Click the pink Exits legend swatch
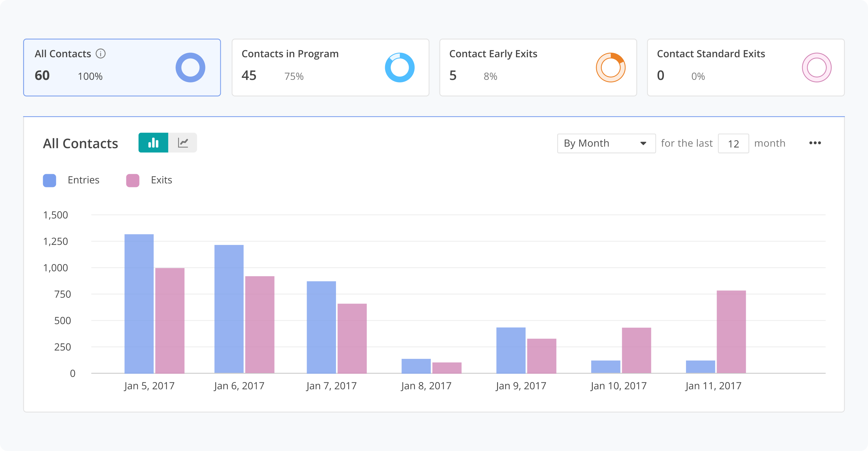Image resolution: width=868 pixels, height=451 pixels. tap(133, 181)
